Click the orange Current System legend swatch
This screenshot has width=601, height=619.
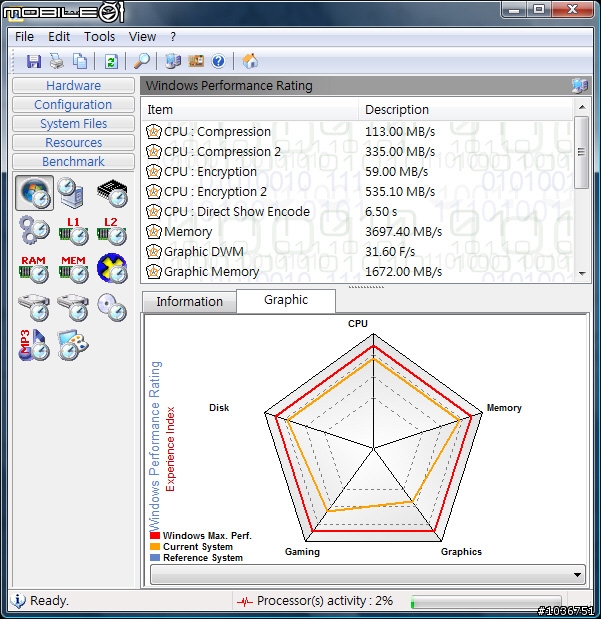pos(155,547)
